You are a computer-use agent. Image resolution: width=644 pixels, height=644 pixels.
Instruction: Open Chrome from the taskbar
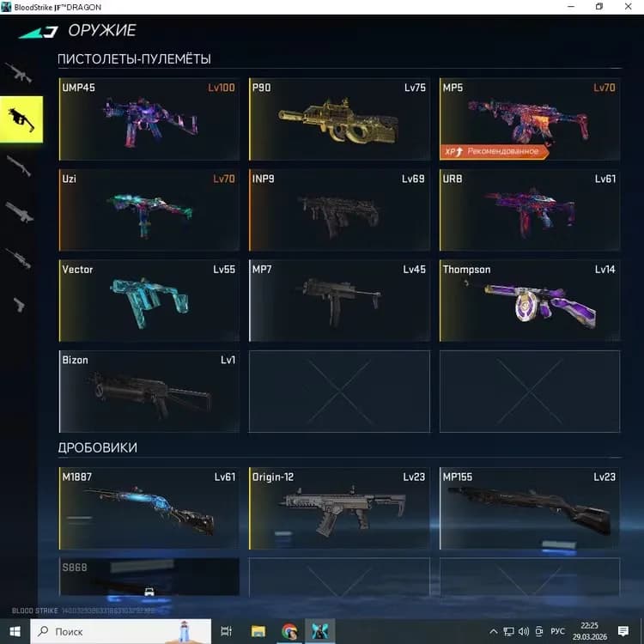point(289,631)
